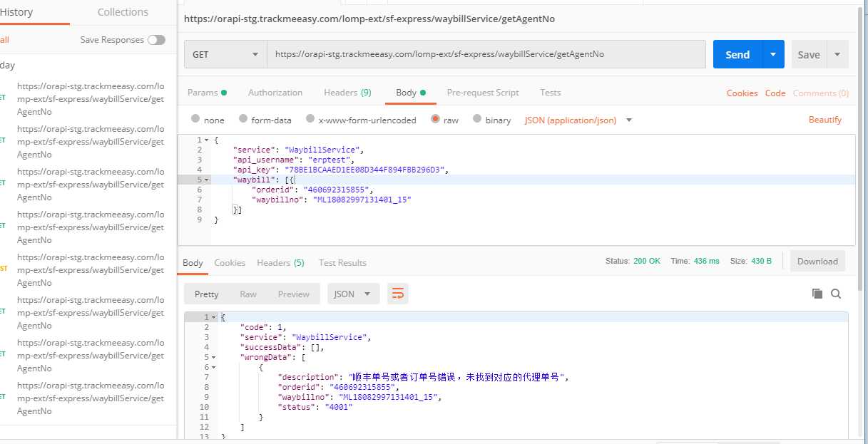Select the 'binary' body radio
868x444 pixels.
[x=477, y=119]
